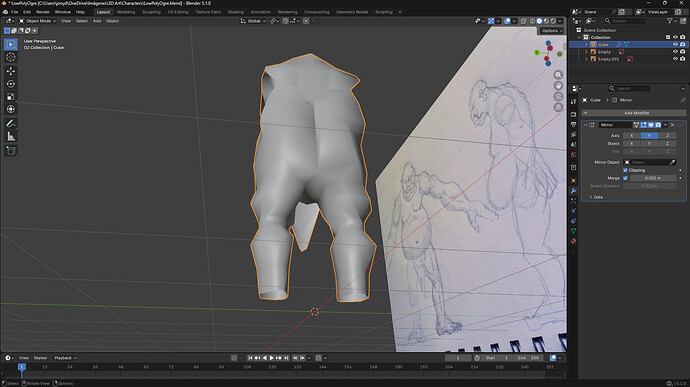Click the Mirror Object field
The image size is (690, 387).
tap(650, 162)
